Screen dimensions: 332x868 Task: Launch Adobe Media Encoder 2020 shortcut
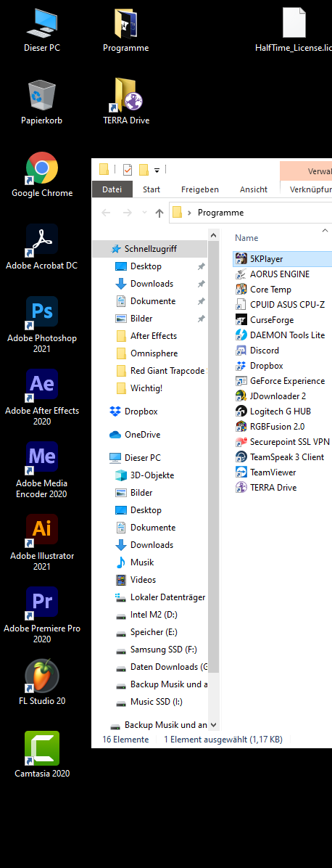[x=42, y=470]
